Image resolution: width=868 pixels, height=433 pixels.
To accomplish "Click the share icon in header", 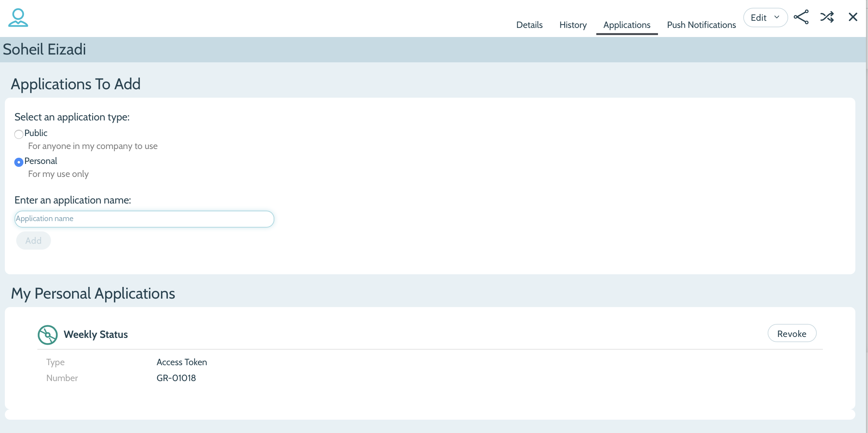I will [801, 17].
